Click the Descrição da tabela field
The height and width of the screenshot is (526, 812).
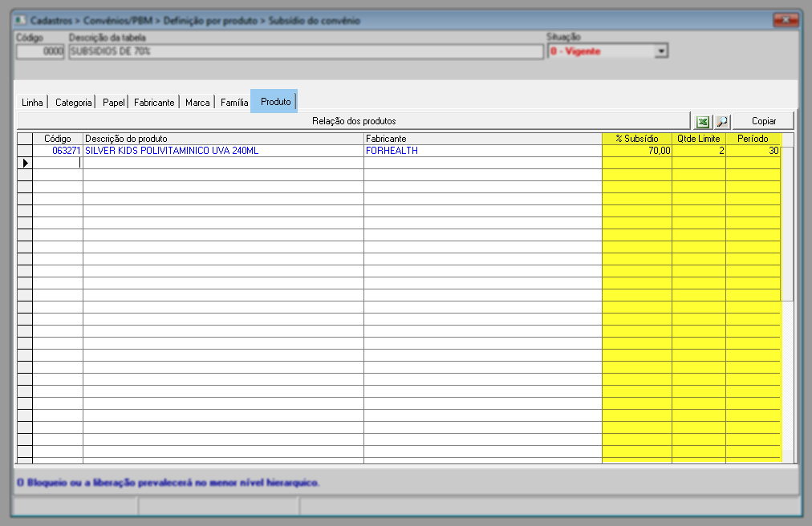click(x=306, y=51)
